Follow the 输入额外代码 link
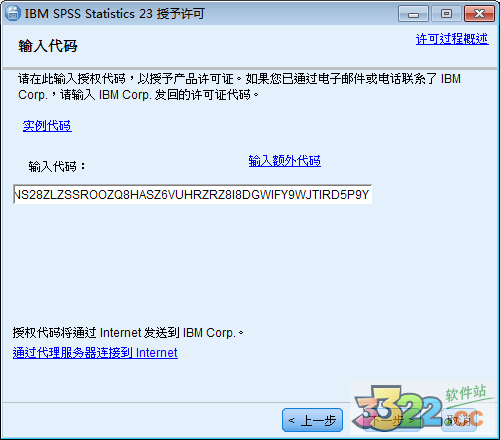The height and width of the screenshot is (440, 500). (285, 161)
